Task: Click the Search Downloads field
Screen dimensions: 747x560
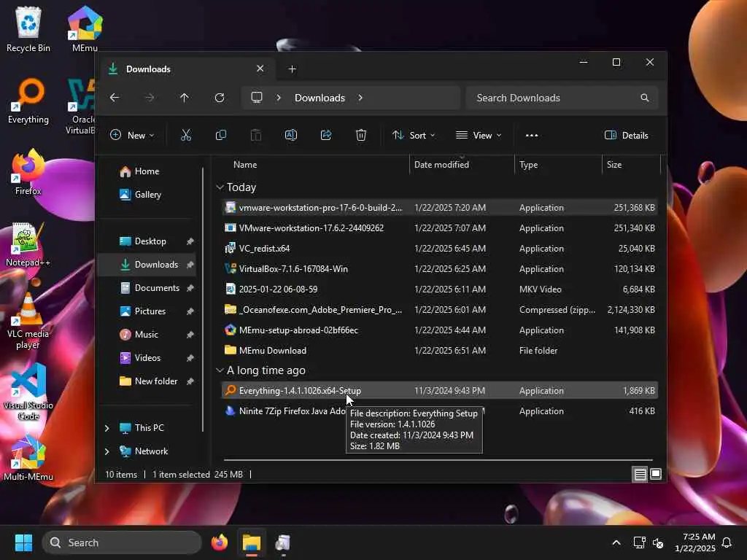Action: coord(562,98)
